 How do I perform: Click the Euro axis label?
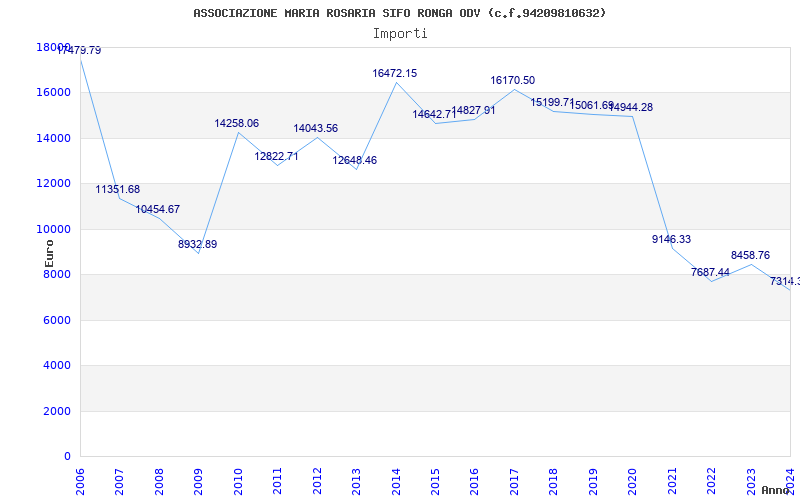pyautogui.click(x=49, y=254)
